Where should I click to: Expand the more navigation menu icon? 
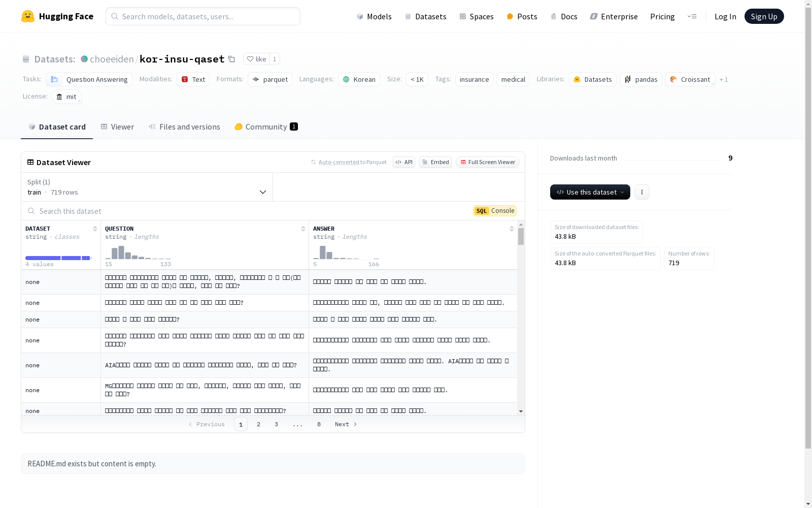pos(692,16)
